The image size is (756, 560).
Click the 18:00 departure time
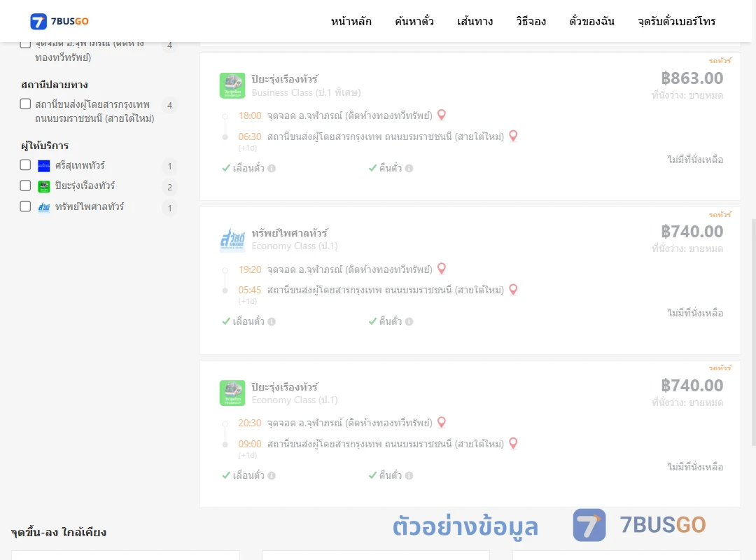[250, 115]
